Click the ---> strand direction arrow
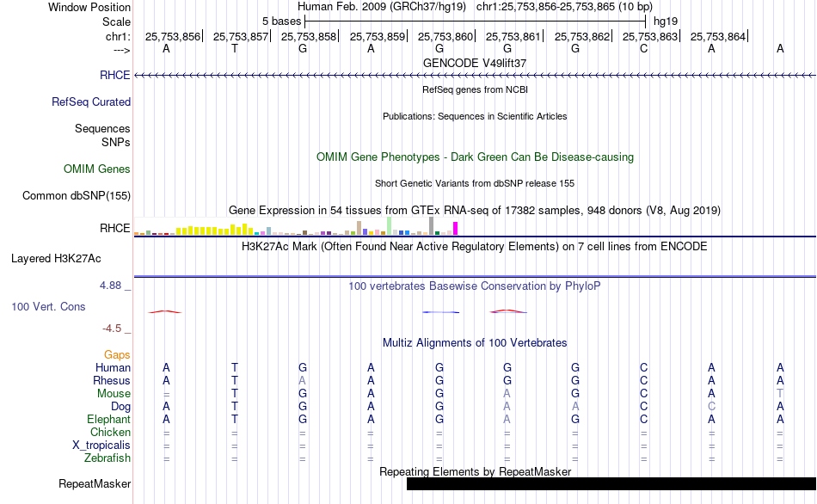 click(x=121, y=50)
